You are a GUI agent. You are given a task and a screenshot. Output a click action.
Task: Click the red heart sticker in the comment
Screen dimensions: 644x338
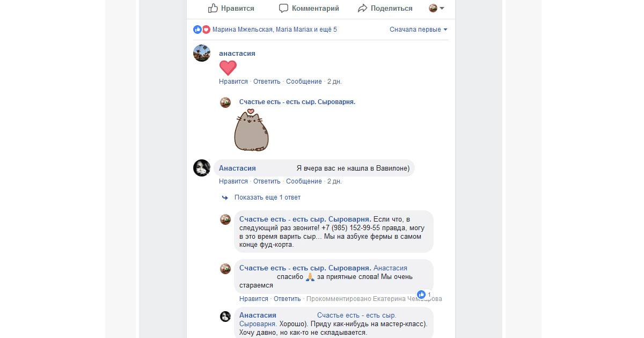coord(228,68)
